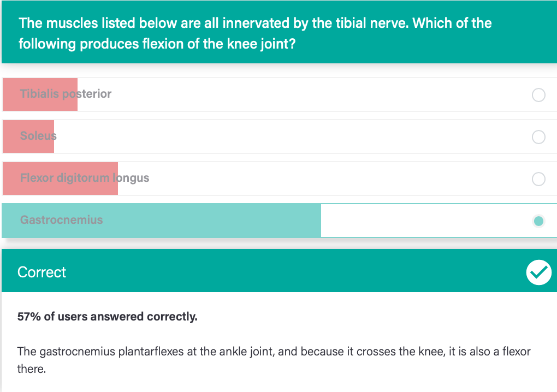The image size is (557, 392).
Task: Click the gastrocnemius plantarflexes explanation paragraph
Action: tap(274, 360)
